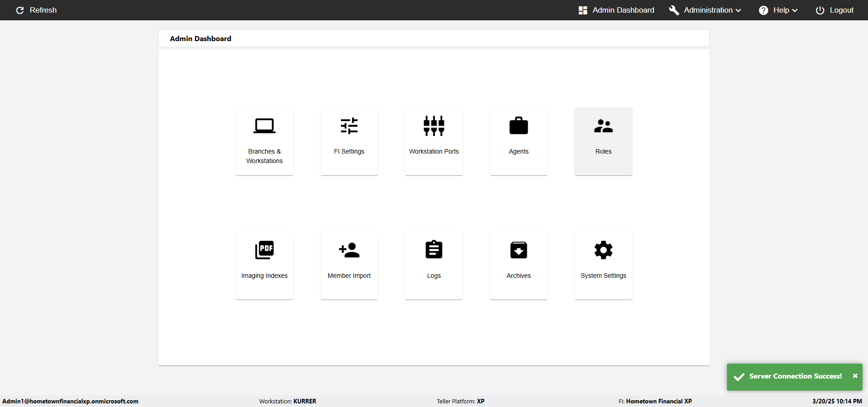The image size is (868, 407).
Task: Dismiss the Server Connection Success notification
Action: (855, 376)
